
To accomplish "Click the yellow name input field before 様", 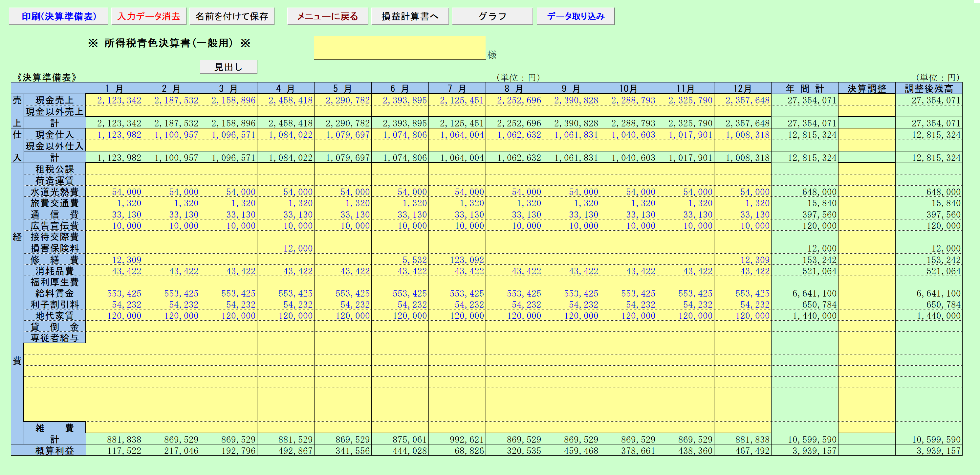I will (x=400, y=48).
